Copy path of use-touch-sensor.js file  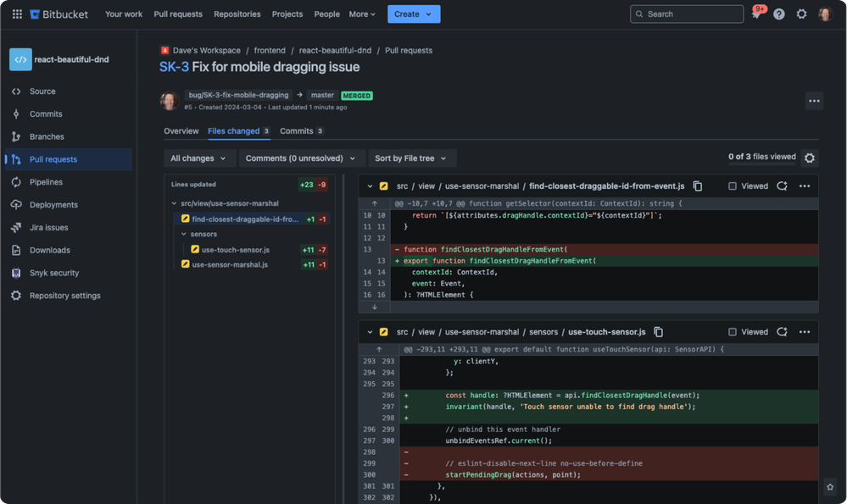tap(658, 331)
